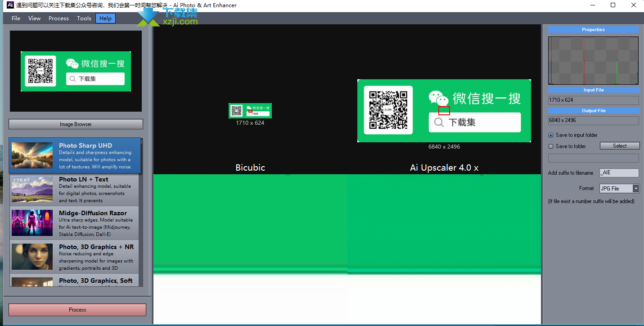Click the red Process button

pos(77,310)
